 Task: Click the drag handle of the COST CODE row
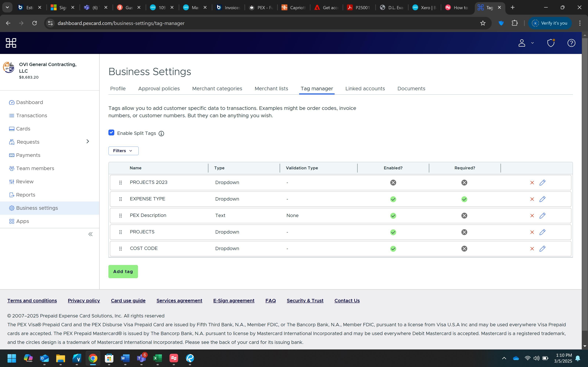click(120, 248)
